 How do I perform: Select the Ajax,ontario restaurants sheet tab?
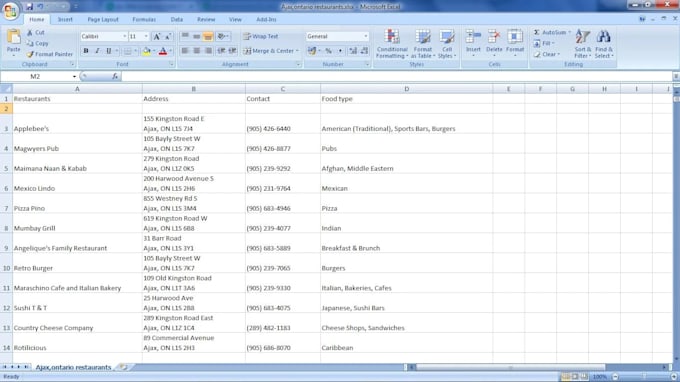73,367
